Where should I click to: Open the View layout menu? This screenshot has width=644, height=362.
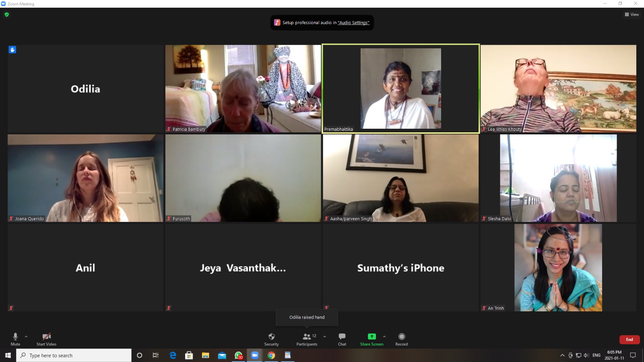632,14
